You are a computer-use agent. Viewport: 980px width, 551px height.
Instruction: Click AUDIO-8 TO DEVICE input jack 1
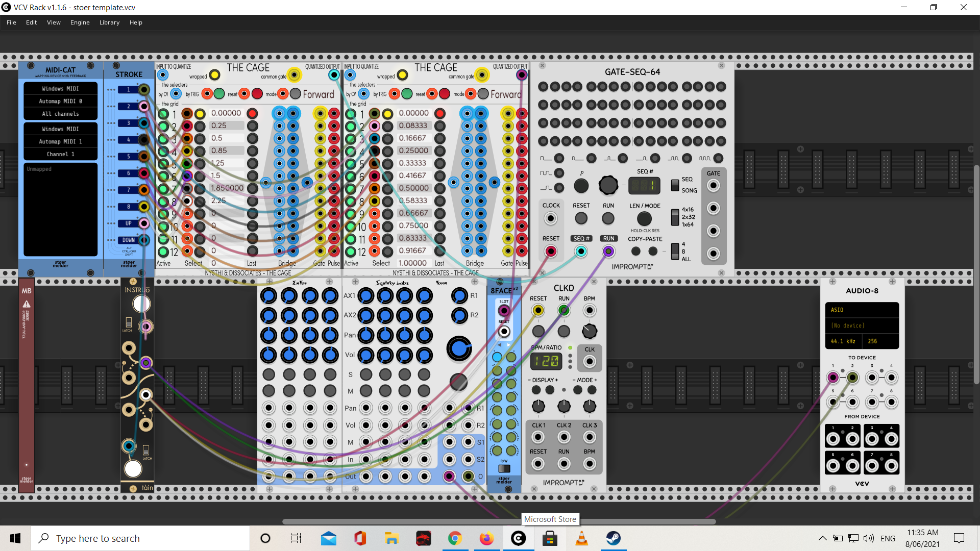click(832, 378)
